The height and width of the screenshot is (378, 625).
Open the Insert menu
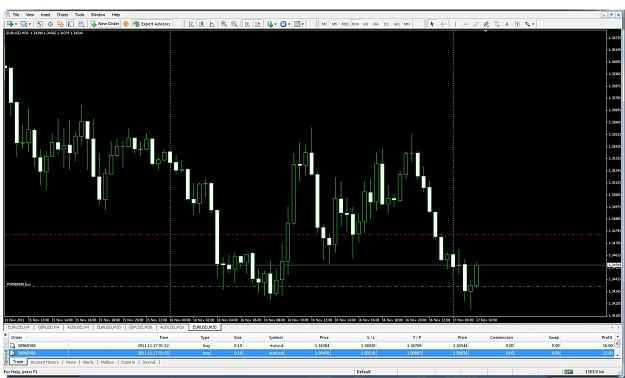click(45, 14)
